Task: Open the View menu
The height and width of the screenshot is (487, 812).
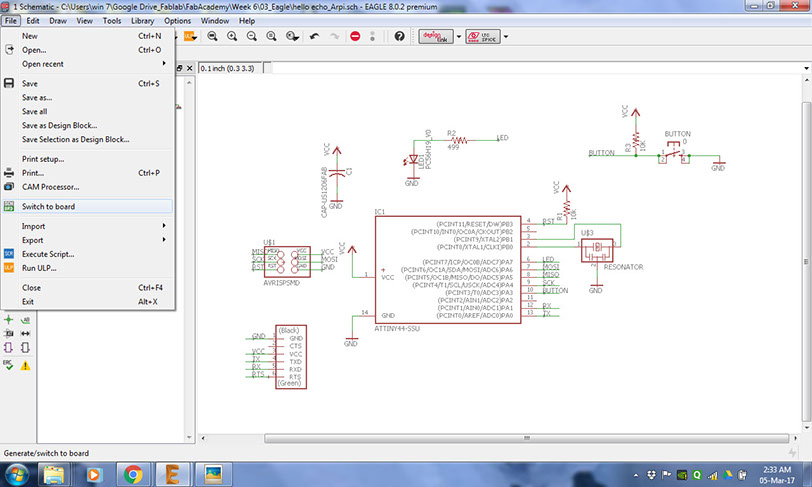Action: [x=84, y=21]
